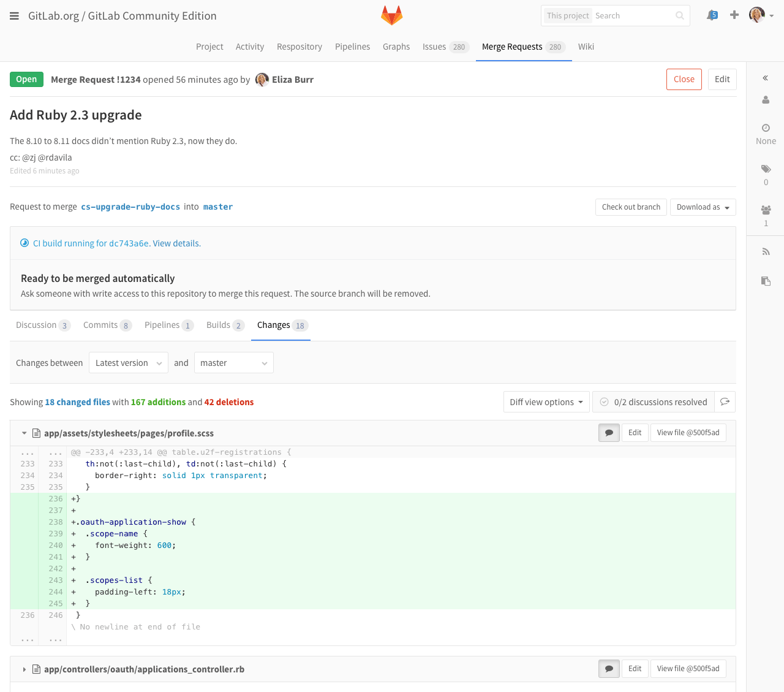This screenshot has height=692, width=784.
Task: Click the labels tag icon in sidebar
Action: click(x=765, y=169)
